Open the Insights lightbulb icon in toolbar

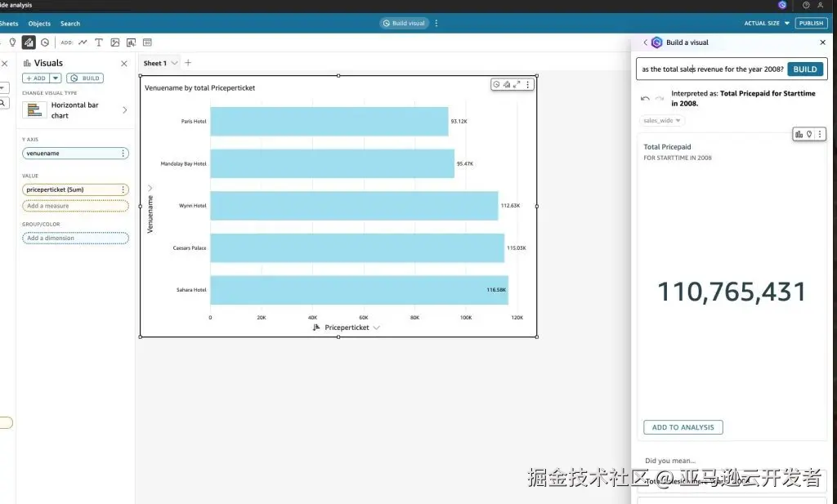click(x=12, y=42)
